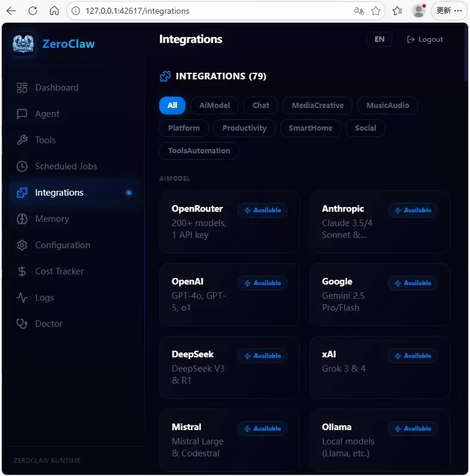Click the ZeroClaw logo image

point(23,44)
